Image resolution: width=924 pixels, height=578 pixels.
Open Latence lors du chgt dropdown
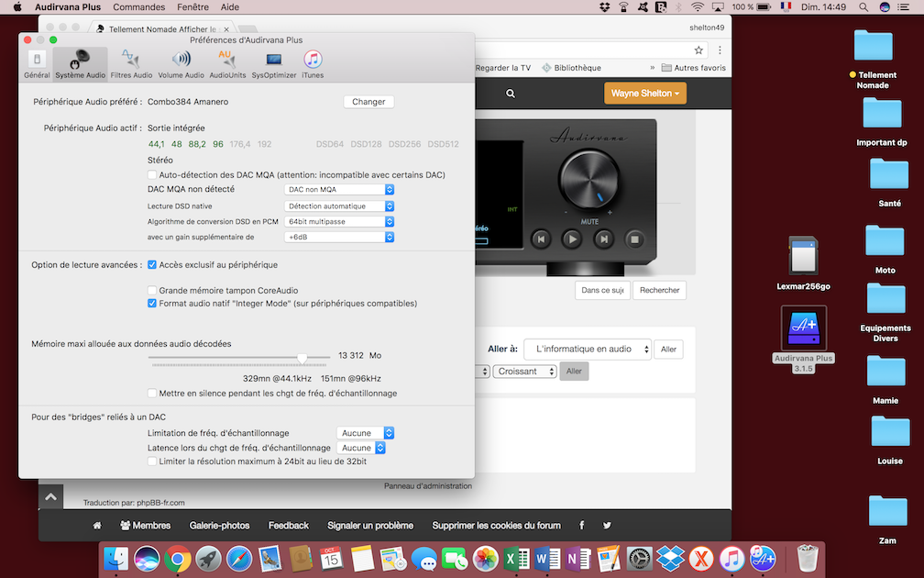click(x=361, y=448)
